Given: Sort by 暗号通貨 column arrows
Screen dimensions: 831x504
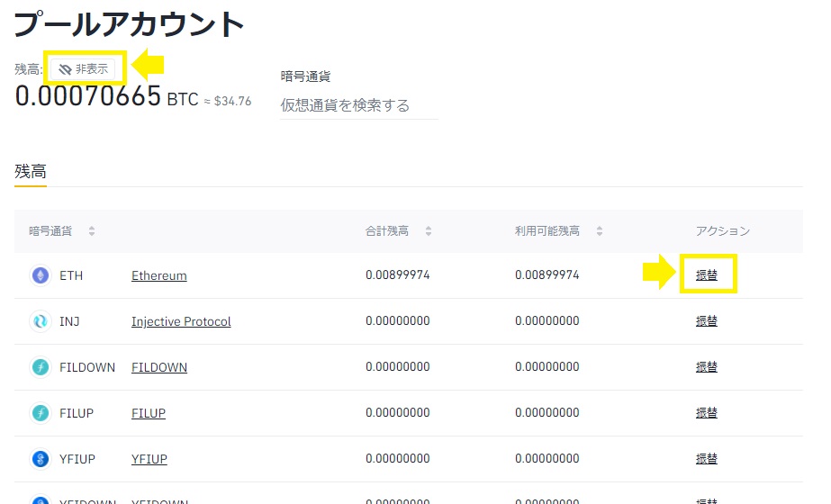Looking at the screenshot, I should tap(92, 231).
